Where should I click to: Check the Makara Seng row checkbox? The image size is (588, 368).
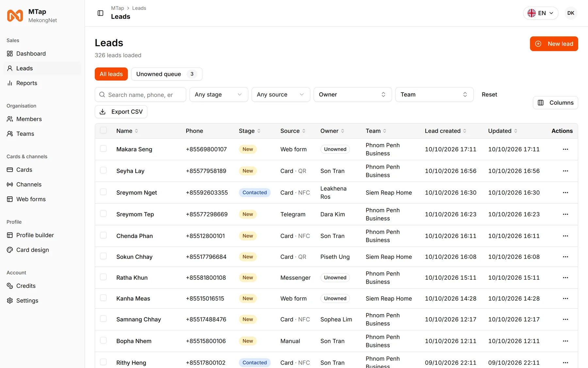[x=103, y=149]
